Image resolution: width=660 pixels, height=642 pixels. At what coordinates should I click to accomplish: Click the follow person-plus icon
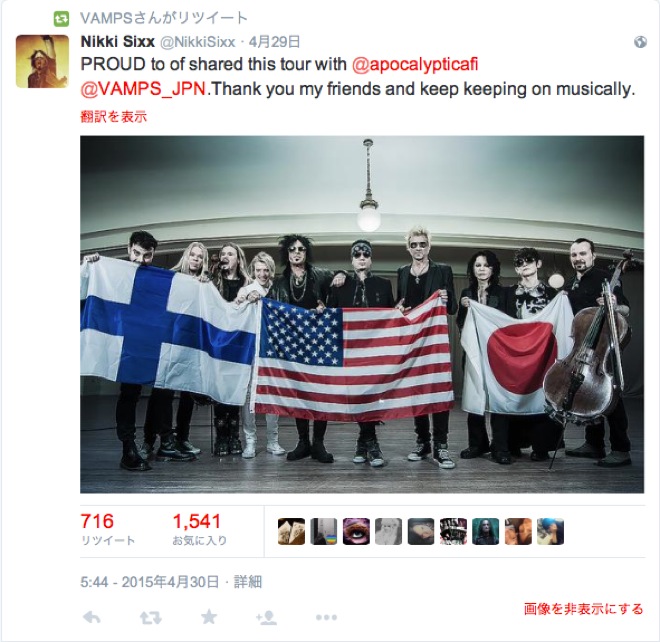point(266,618)
